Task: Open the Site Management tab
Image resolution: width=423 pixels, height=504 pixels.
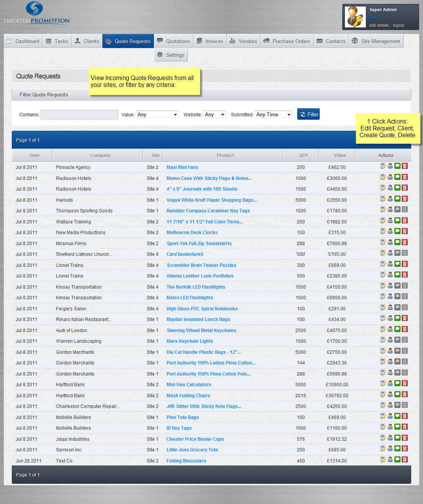Action: (x=376, y=41)
